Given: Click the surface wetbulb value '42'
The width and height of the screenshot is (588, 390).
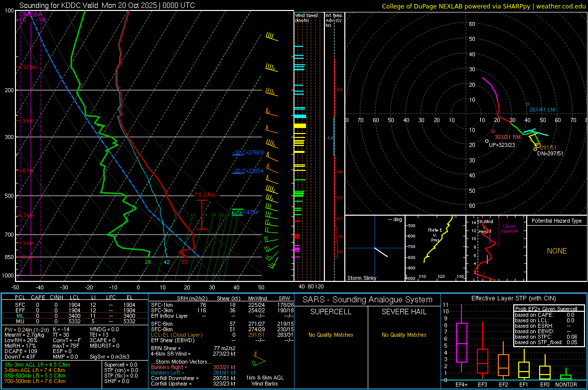Looking at the screenshot, I should (166, 262).
